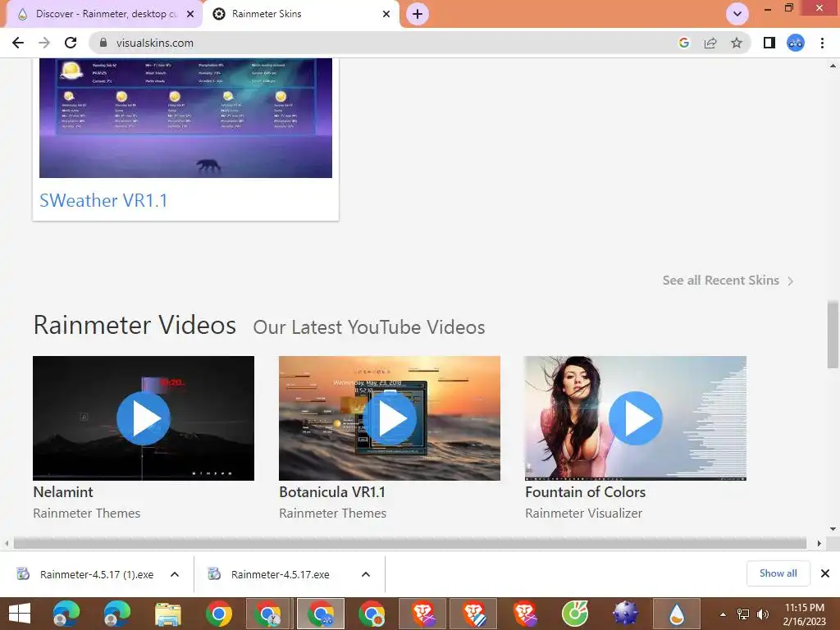This screenshot has height=630, width=840.
Task: Follow the See all Recent Skins link
Action: coord(720,281)
